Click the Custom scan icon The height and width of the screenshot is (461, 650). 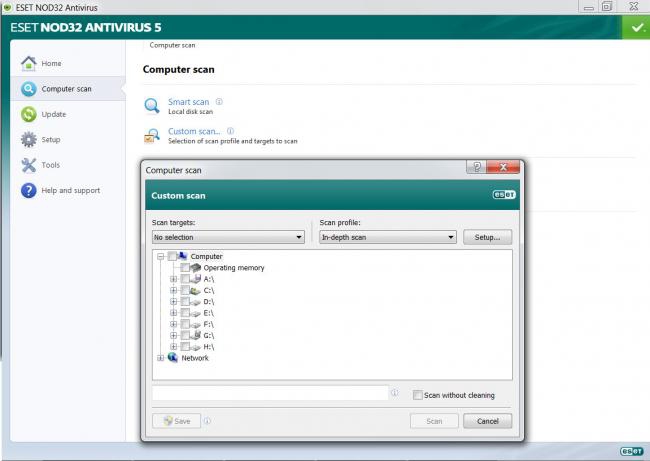[x=152, y=135]
